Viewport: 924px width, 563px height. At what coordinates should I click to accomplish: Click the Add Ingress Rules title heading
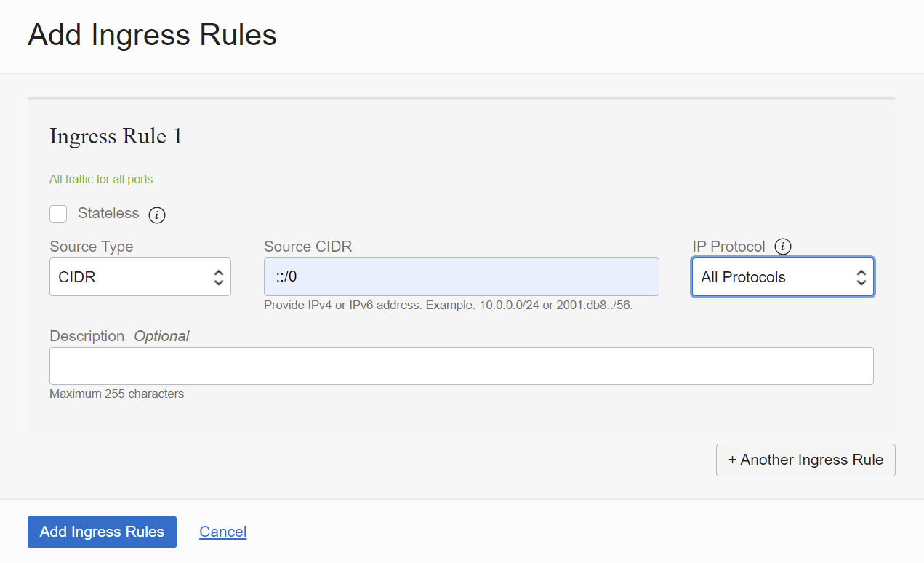click(x=153, y=35)
